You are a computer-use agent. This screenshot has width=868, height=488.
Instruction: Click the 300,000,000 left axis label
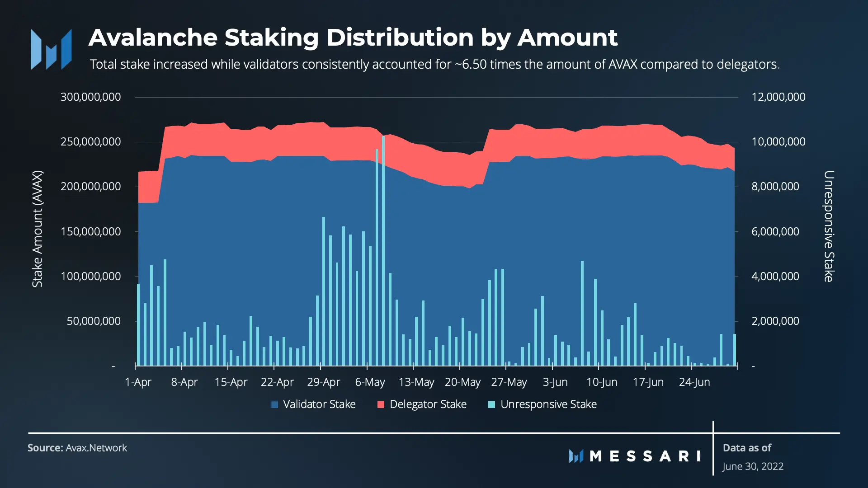coord(91,97)
